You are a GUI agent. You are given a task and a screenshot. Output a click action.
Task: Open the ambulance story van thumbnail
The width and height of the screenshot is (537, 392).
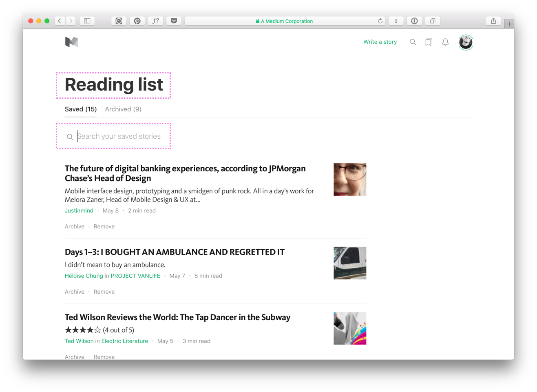tap(350, 263)
